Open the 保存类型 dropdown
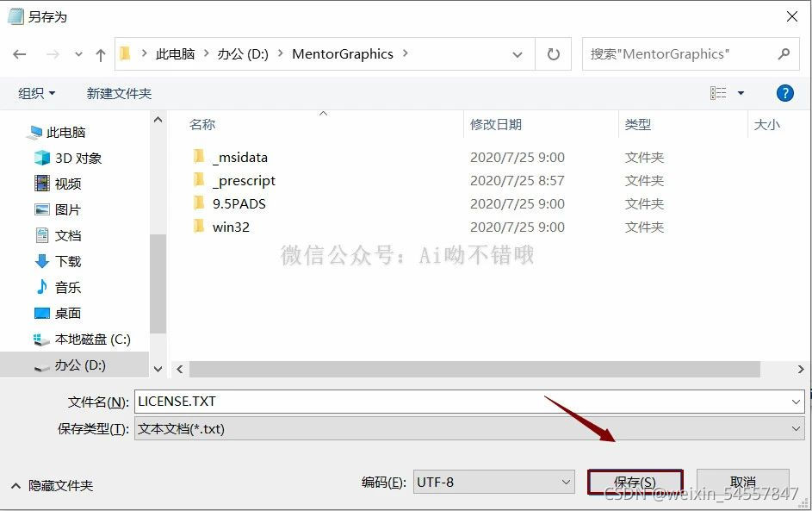The height and width of the screenshot is (511, 812). coord(469,428)
